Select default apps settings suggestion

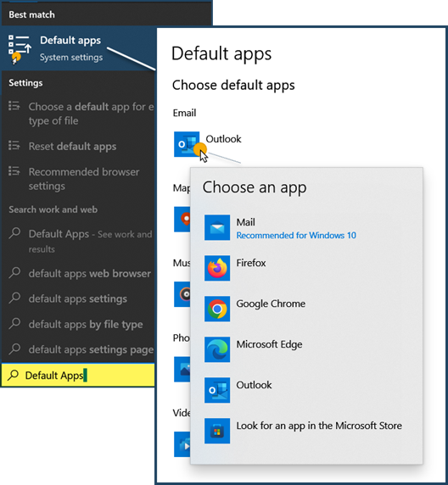click(78, 298)
